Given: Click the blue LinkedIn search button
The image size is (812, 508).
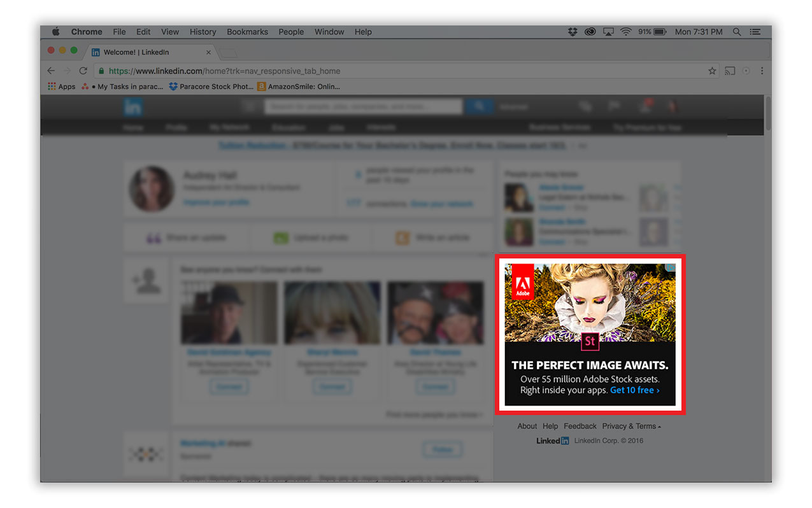Looking at the screenshot, I should tap(479, 106).
